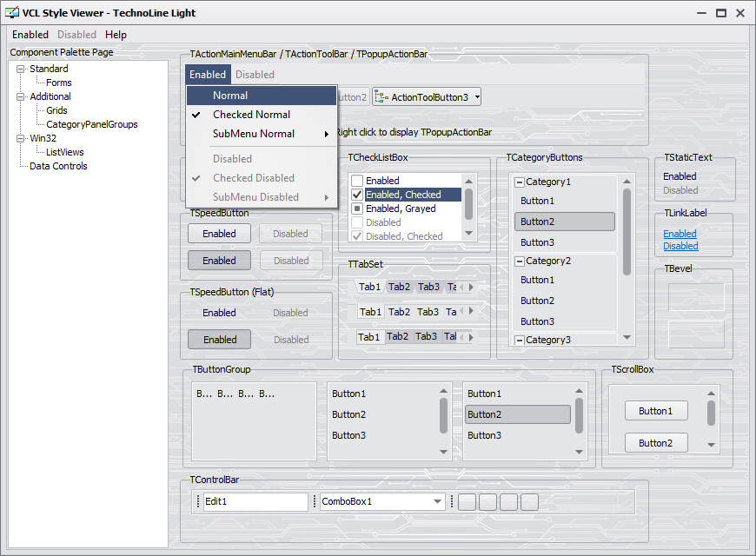Click first 'B…' button in left TButtonGroup

click(x=204, y=394)
